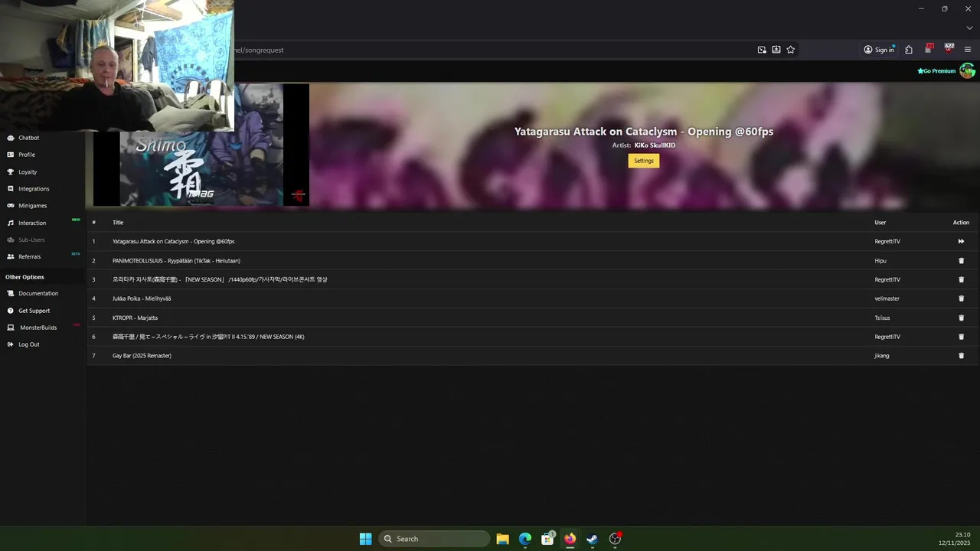
Task: Select Yatagarasu Attack on Cataclysm row title
Action: tap(174, 242)
